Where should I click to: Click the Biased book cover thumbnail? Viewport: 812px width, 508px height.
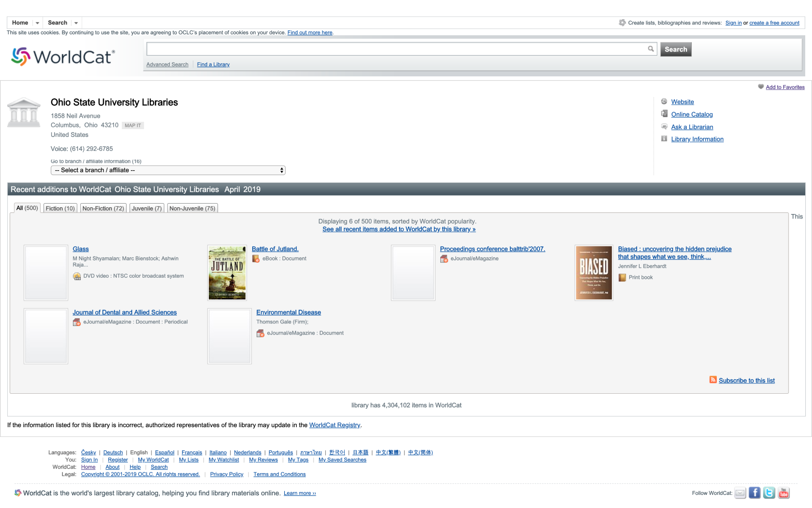click(x=594, y=273)
